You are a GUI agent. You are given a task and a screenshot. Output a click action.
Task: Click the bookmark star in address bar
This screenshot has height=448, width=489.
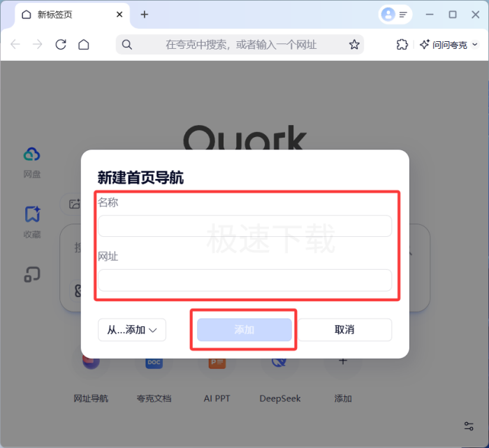(354, 45)
